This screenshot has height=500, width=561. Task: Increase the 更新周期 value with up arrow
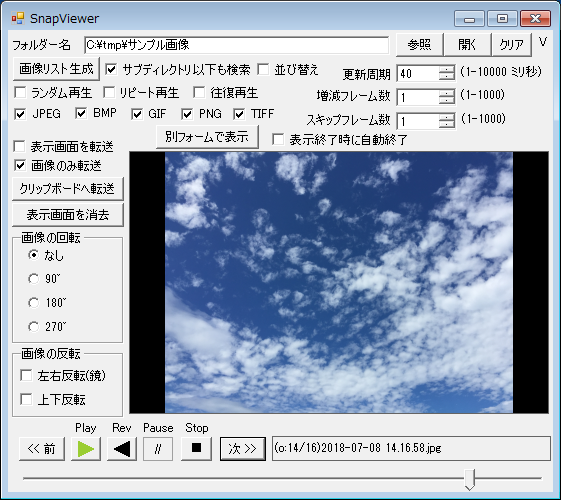point(447,70)
